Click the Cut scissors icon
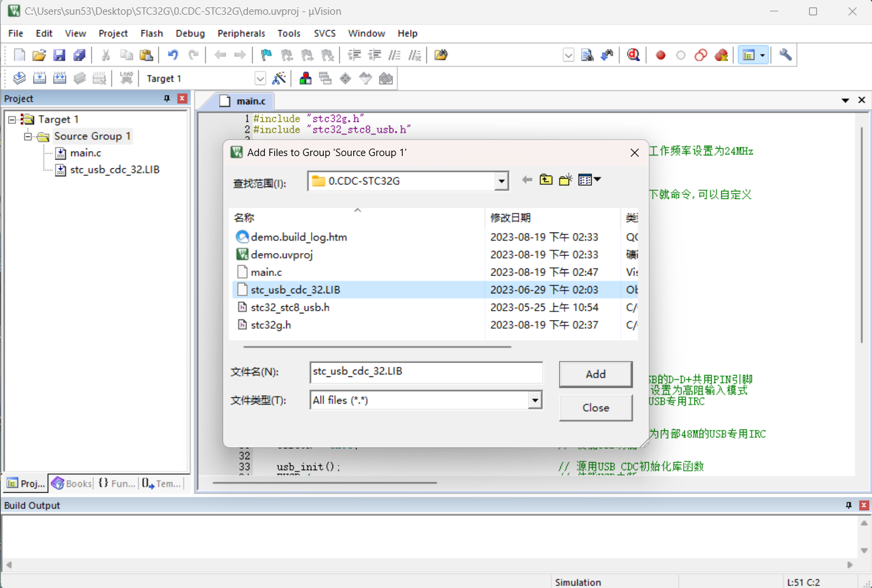 click(x=105, y=55)
